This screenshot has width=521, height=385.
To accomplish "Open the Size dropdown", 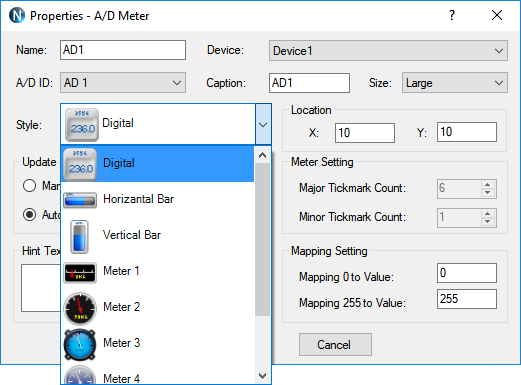I will 455,83.
